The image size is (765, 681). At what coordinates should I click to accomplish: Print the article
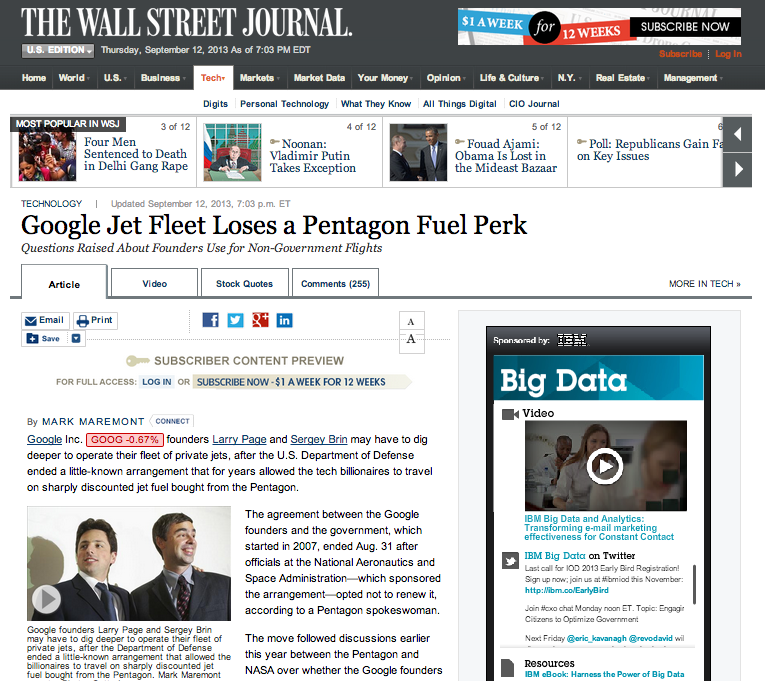pyautogui.click(x=95, y=321)
